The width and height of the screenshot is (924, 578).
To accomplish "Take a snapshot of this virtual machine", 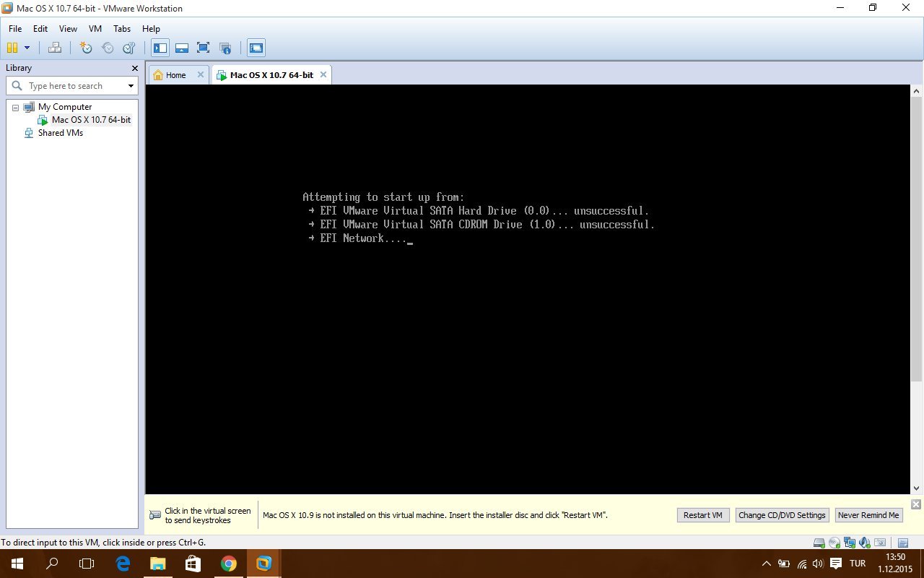I will pos(86,48).
